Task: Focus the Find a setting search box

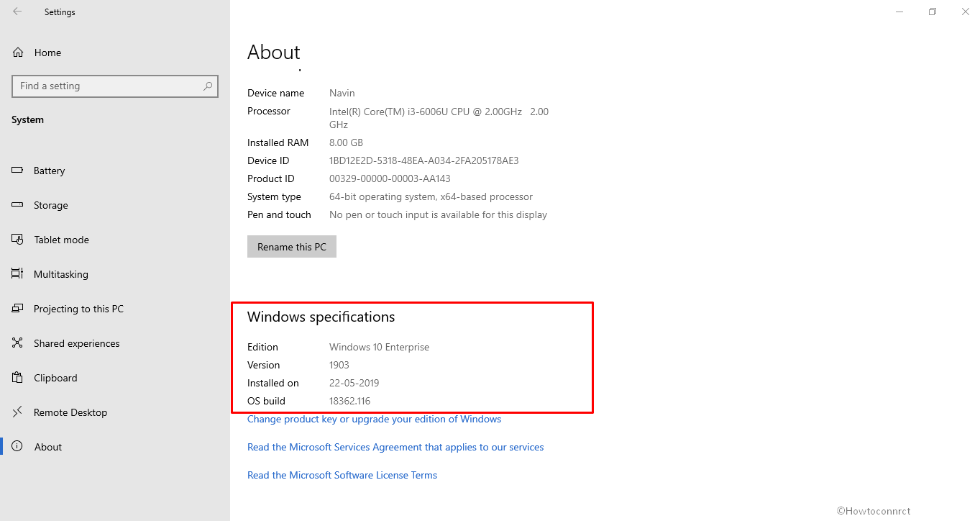Action: tap(115, 86)
